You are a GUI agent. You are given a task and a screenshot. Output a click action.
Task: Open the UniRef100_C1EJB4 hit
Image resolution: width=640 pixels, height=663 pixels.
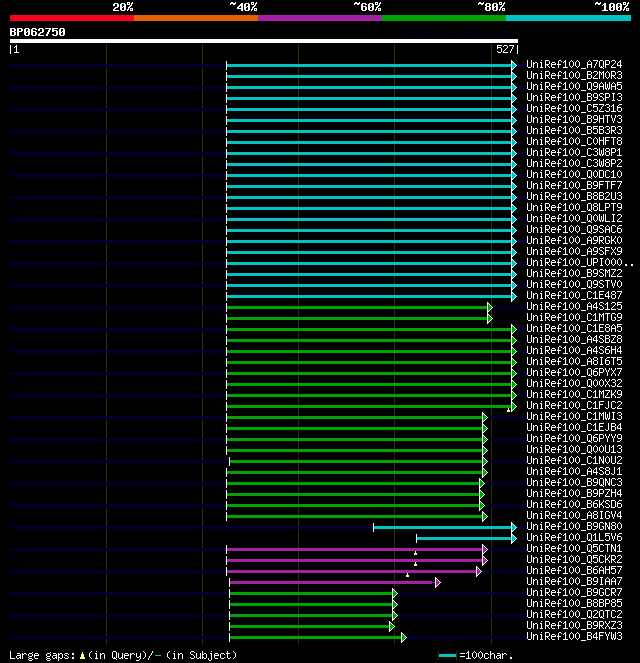[574, 427]
